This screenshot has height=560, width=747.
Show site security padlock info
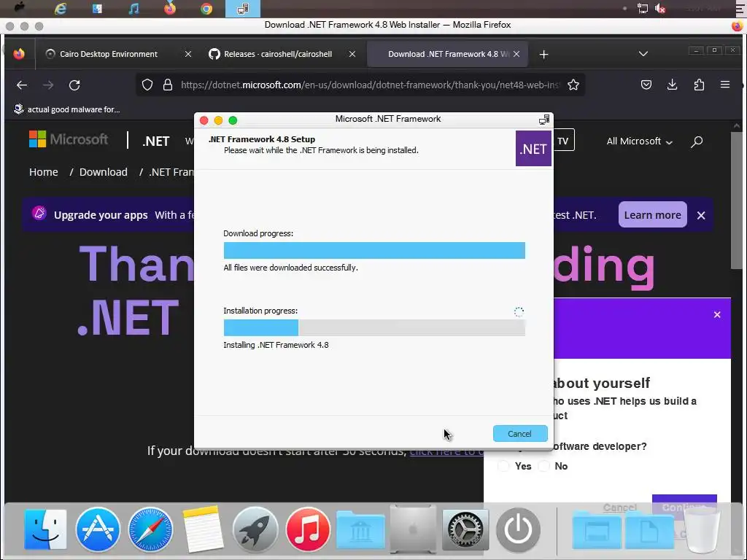click(x=168, y=85)
